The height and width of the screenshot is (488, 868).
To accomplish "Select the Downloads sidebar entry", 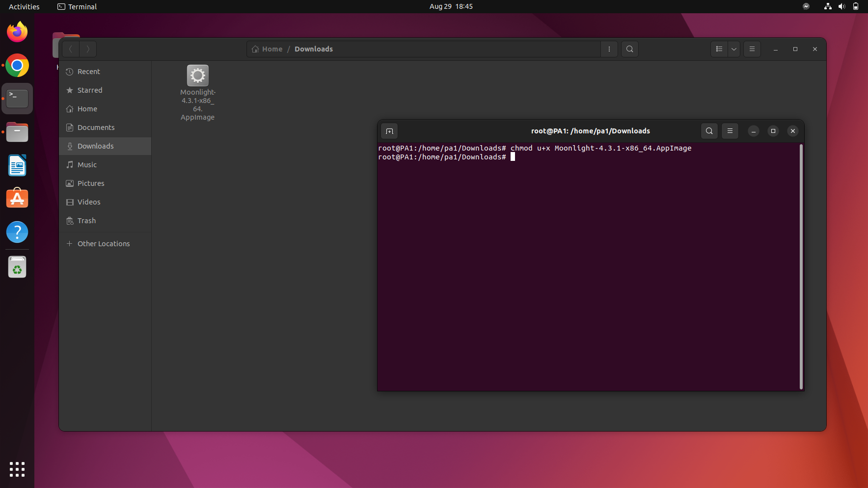I will [x=96, y=146].
